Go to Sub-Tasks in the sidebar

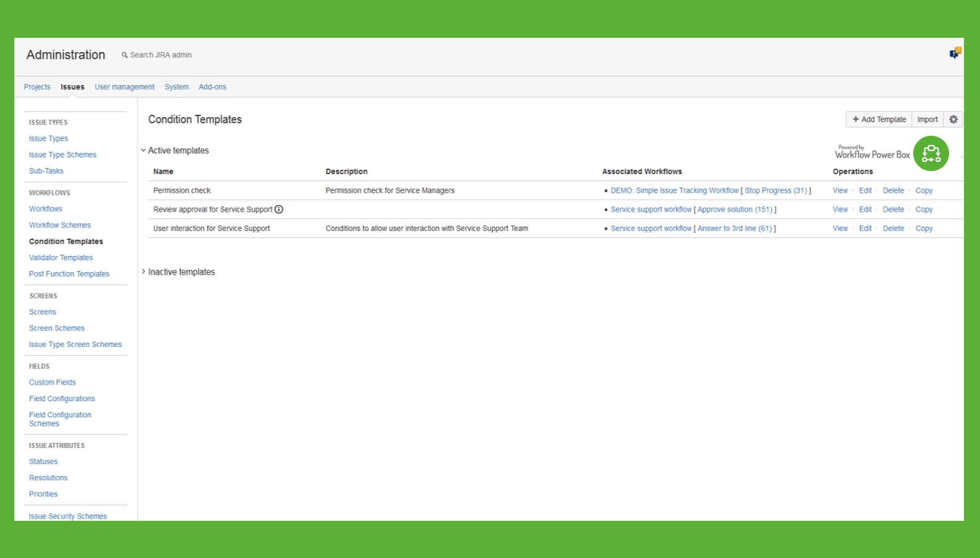tap(46, 170)
